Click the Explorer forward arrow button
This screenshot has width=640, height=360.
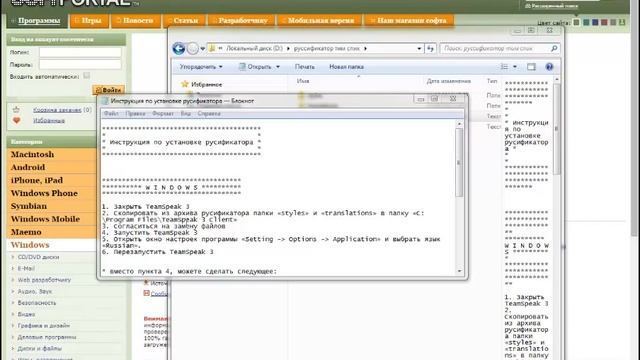point(192,49)
